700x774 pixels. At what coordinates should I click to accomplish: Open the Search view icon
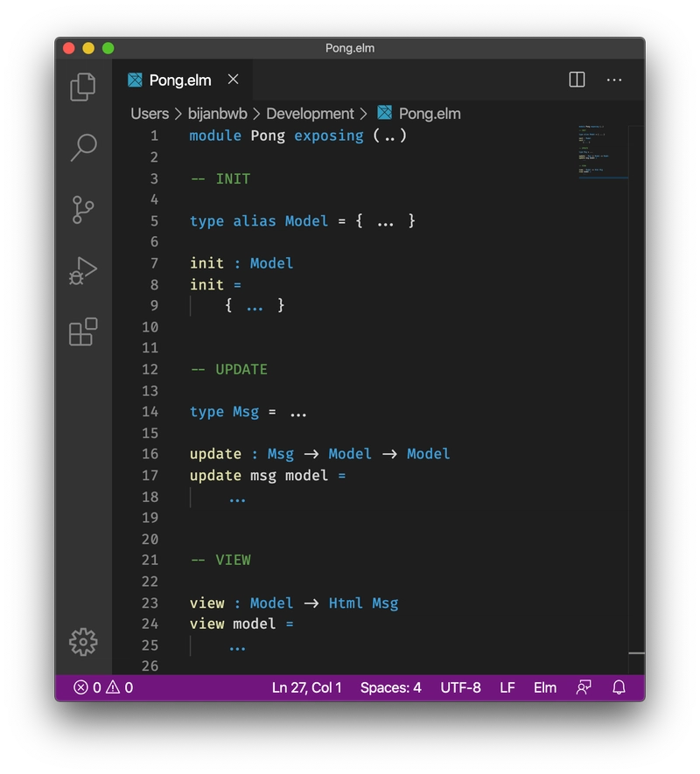point(83,148)
